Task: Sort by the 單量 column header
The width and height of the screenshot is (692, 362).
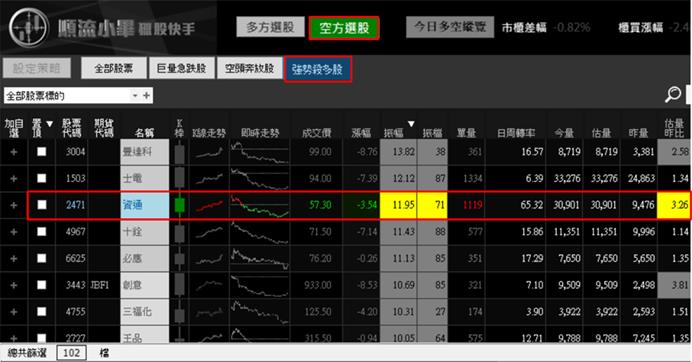Action: pyautogui.click(x=466, y=132)
